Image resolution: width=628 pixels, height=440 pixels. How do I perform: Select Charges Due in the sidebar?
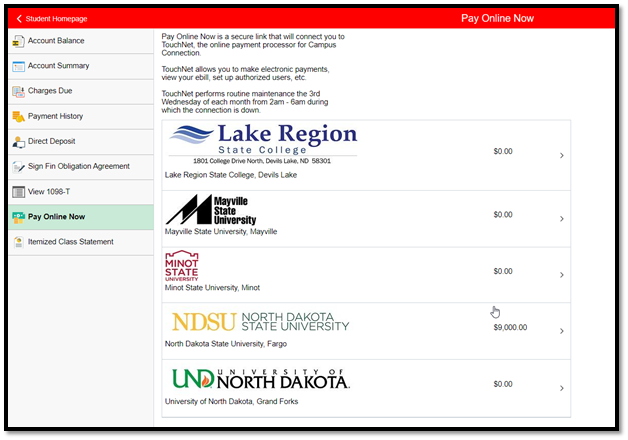[x=81, y=91]
